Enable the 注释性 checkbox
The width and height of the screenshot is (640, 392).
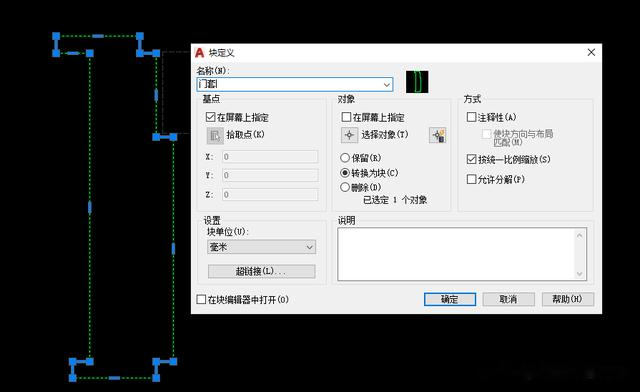pos(471,117)
